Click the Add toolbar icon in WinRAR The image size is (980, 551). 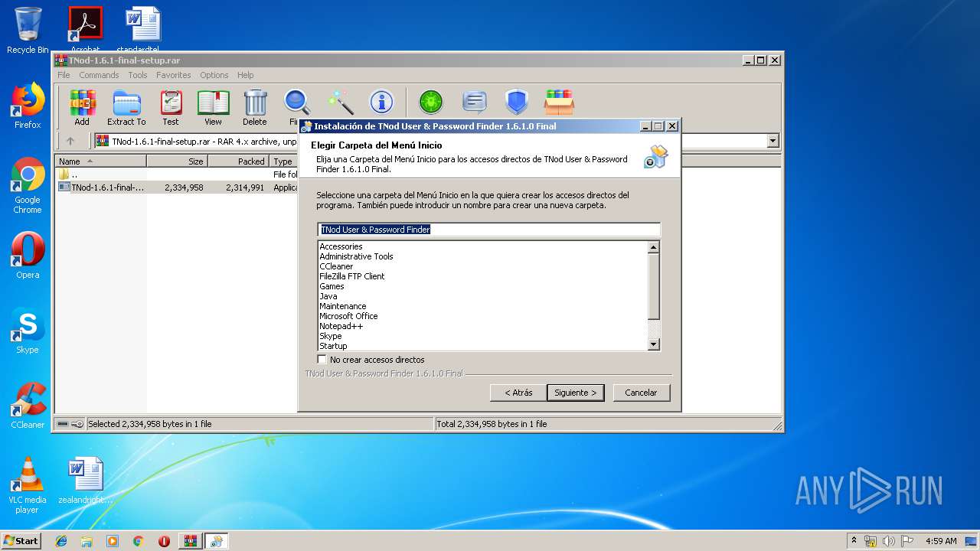click(x=82, y=108)
